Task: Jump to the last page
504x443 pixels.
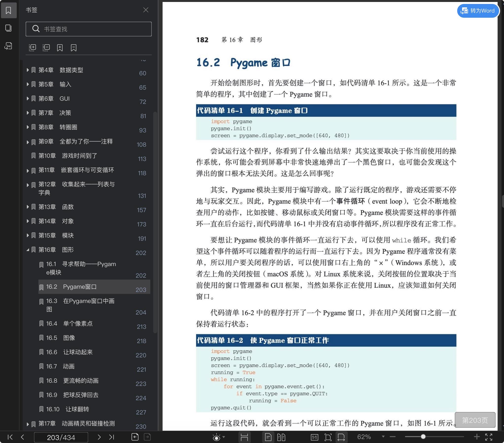Action: 111,437
